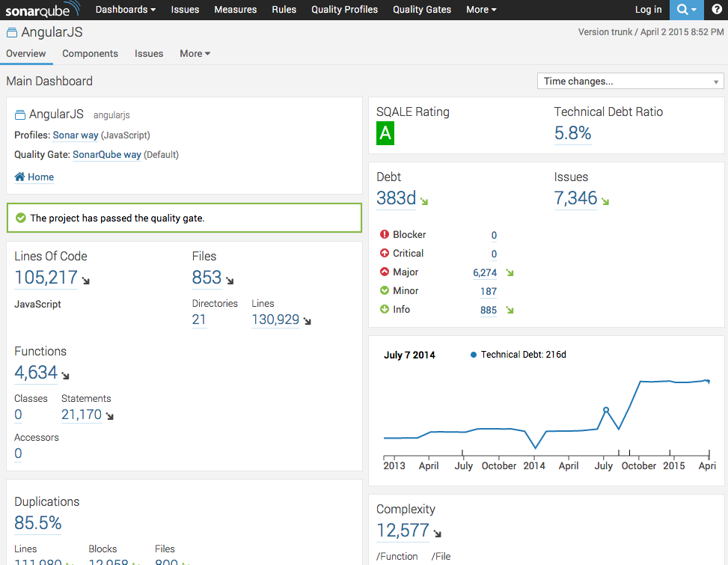Click the Blocker severity icon
This screenshot has width=728, height=565.
385,234
